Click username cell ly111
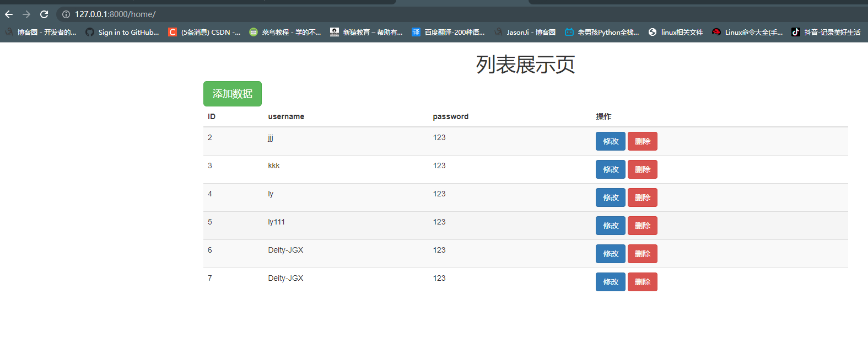Screen dimensions: 868x358 coord(277,222)
